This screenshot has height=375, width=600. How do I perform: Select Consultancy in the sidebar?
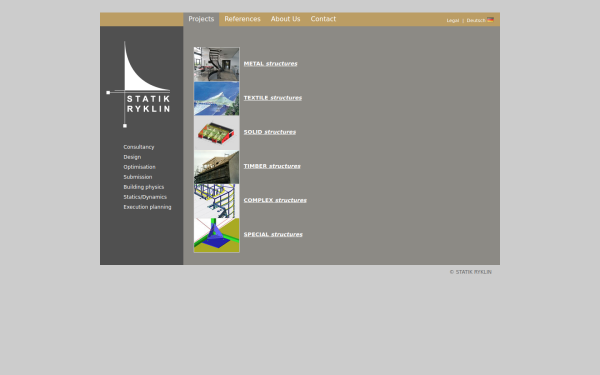point(139,147)
